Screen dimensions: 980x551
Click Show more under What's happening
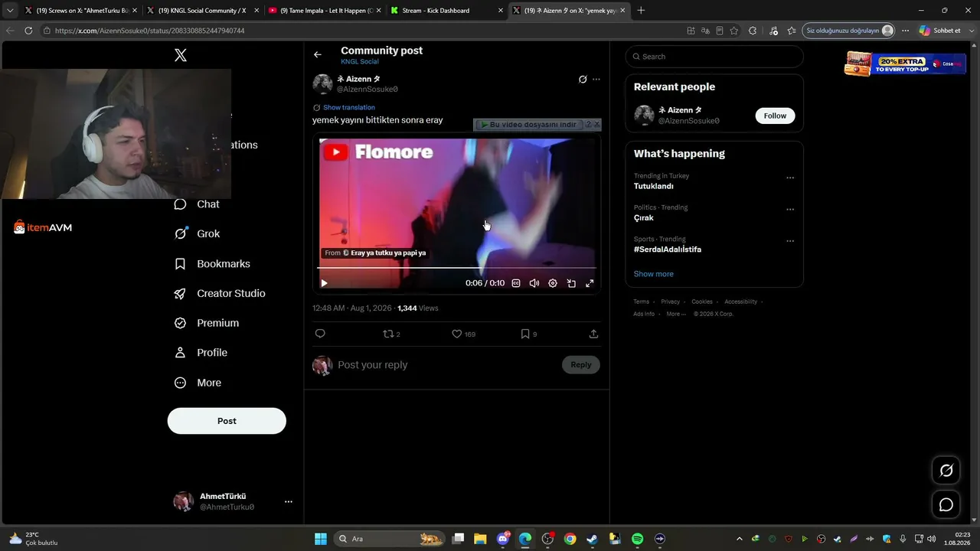coord(653,274)
